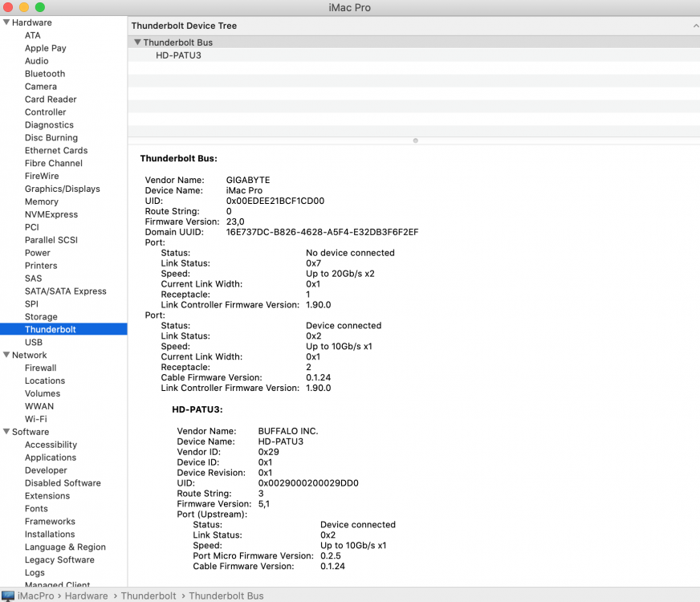
Task: Select Audio in the sidebar
Action: click(37, 61)
